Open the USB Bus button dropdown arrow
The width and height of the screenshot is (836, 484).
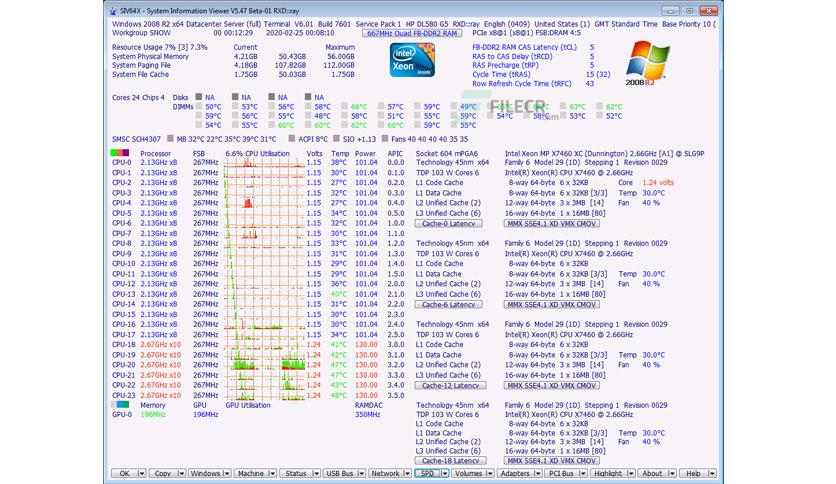(x=361, y=473)
